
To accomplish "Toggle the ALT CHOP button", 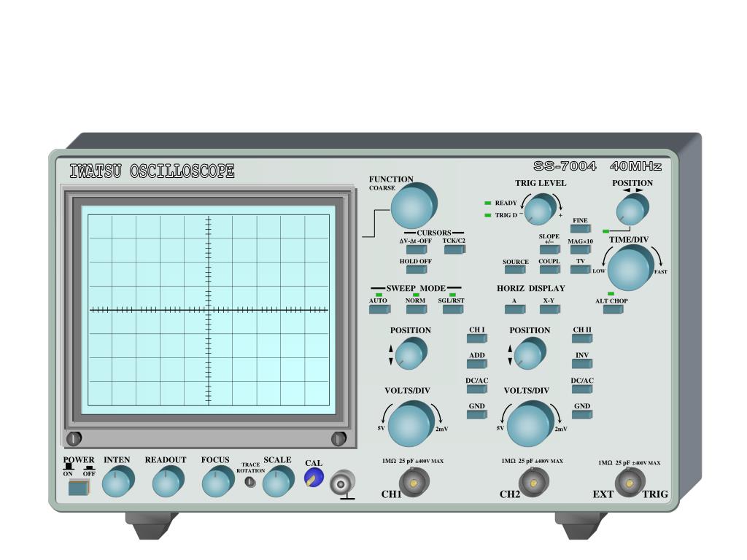I will tap(613, 309).
